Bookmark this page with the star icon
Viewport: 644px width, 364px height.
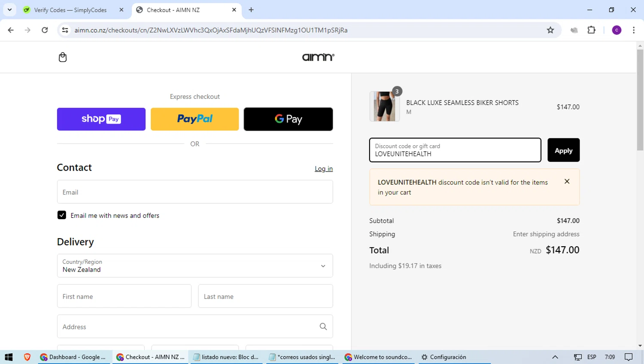550,30
